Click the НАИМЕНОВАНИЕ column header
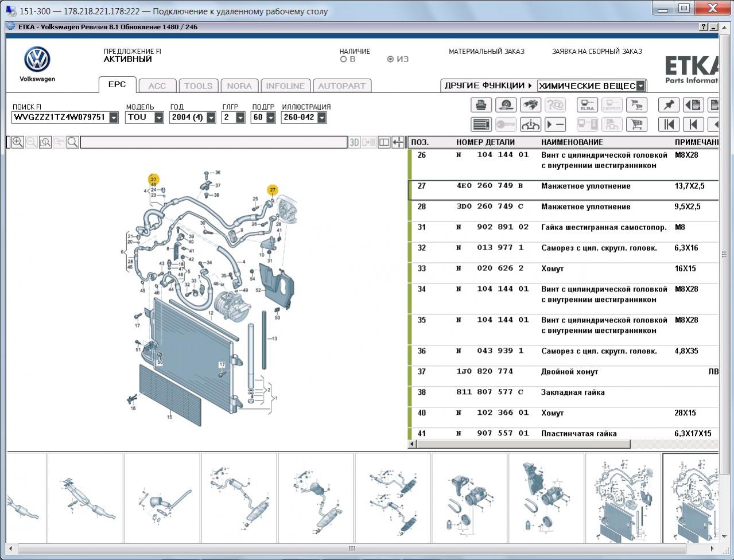The height and width of the screenshot is (560, 734). pos(572,142)
